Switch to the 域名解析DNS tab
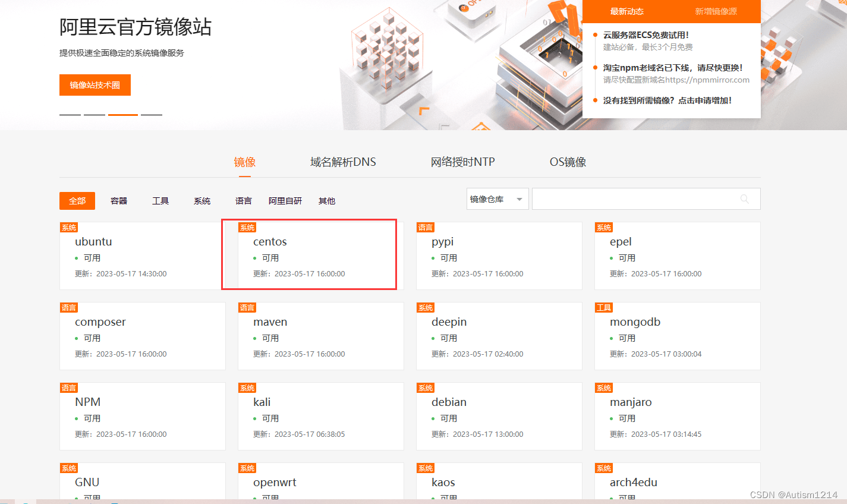This screenshot has height=504, width=847. [343, 162]
